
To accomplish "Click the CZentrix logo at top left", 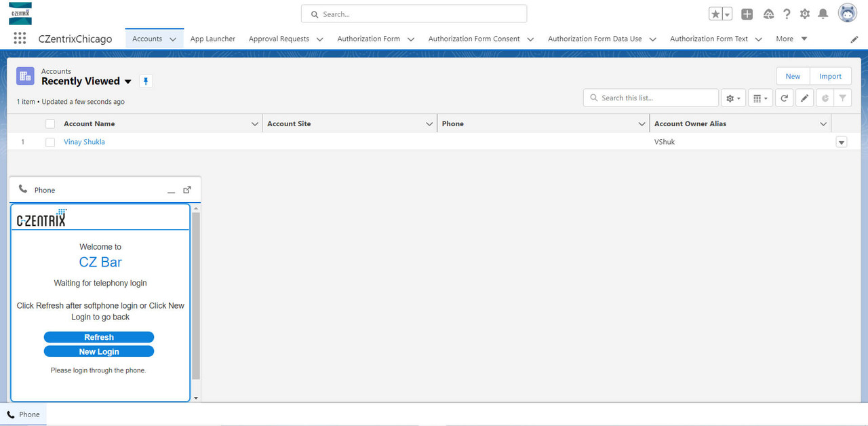I will click(x=20, y=14).
